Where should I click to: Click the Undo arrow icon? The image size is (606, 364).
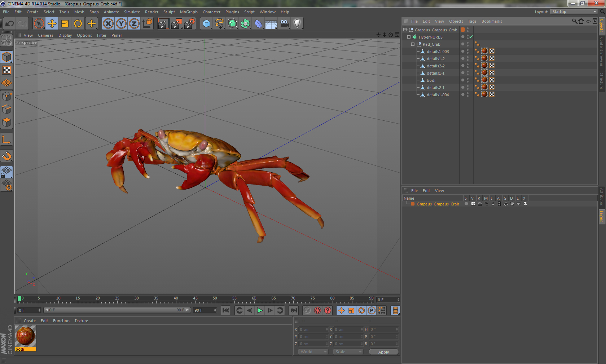coord(10,24)
